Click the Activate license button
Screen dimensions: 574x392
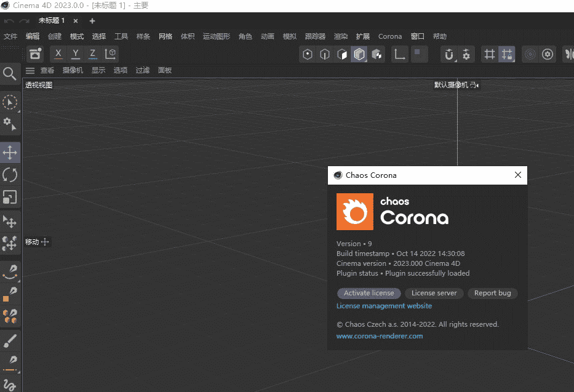click(x=369, y=293)
